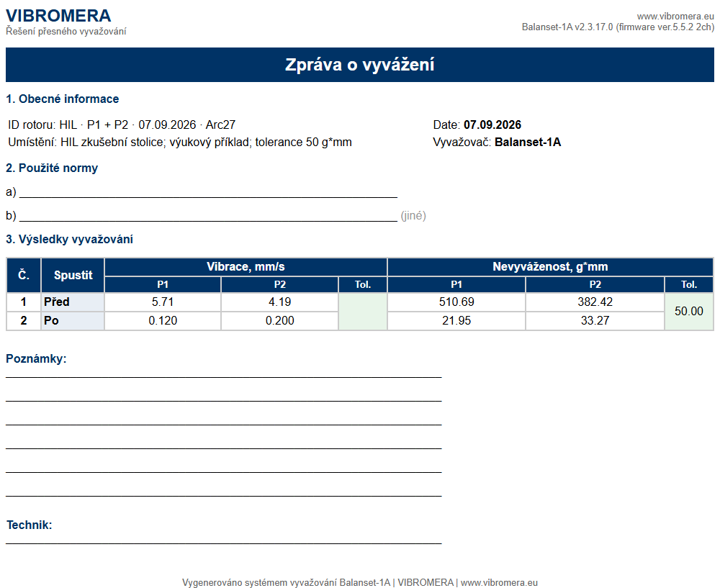The width and height of the screenshot is (720, 588).
Task: Select vibration value 0.200
Action: click(279, 321)
